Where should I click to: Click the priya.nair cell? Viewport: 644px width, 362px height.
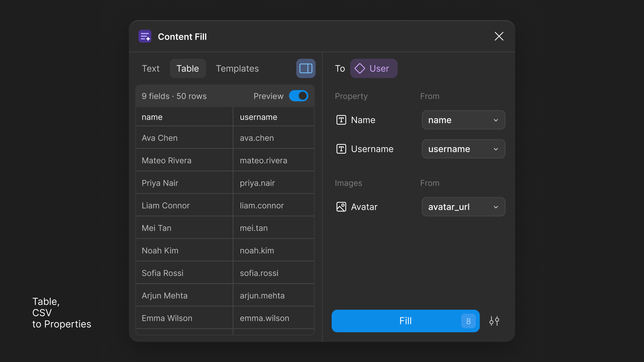click(x=273, y=183)
